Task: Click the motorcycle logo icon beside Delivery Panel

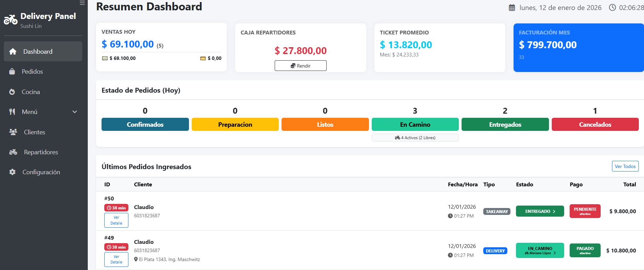Action: click(11, 20)
